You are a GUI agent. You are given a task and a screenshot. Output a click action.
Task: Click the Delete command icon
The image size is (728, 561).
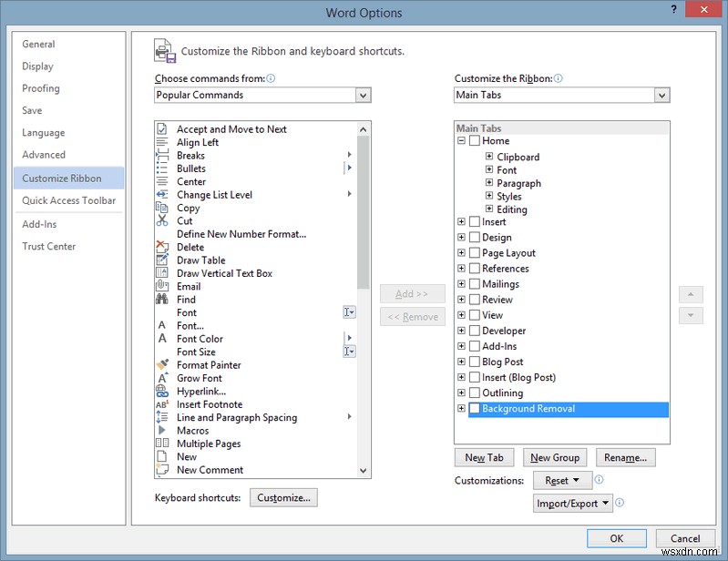[x=162, y=247]
